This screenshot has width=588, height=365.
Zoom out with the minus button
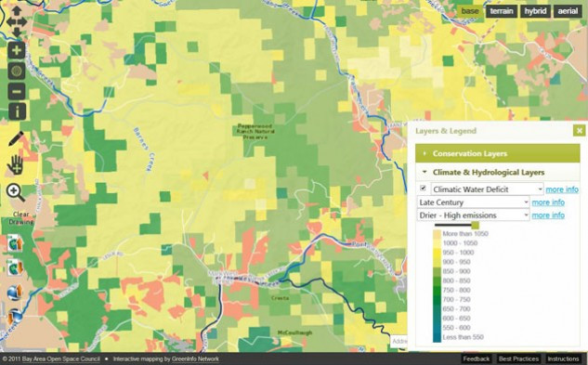point(17,91)
